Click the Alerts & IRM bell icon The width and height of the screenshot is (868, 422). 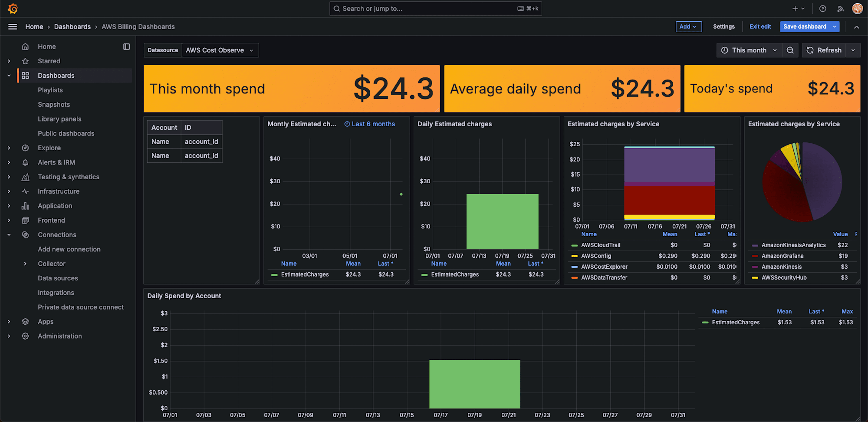[x=25, y=162]
